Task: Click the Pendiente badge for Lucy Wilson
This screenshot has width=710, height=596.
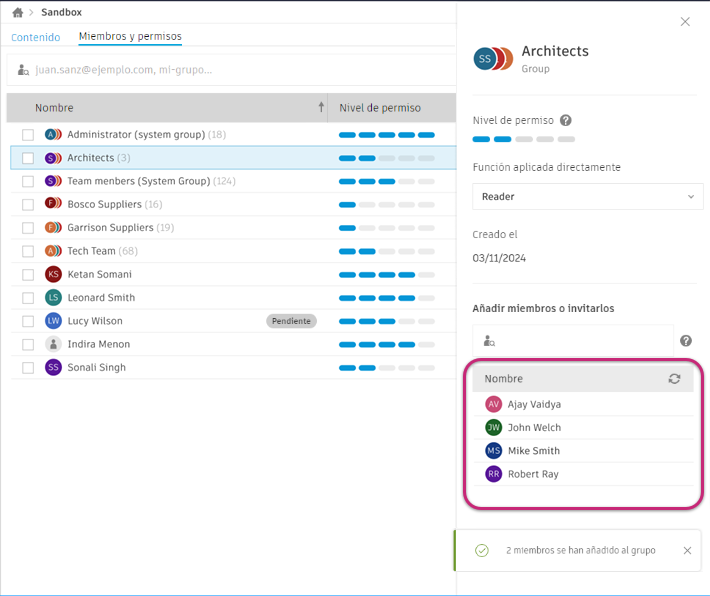Action: tap(291, 321)
